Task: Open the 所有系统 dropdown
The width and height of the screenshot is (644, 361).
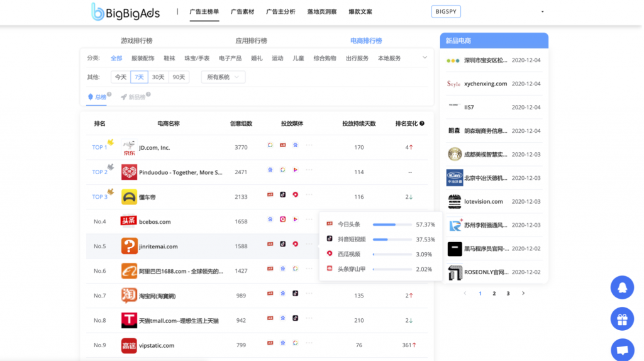Action: [x=223, y=77]
